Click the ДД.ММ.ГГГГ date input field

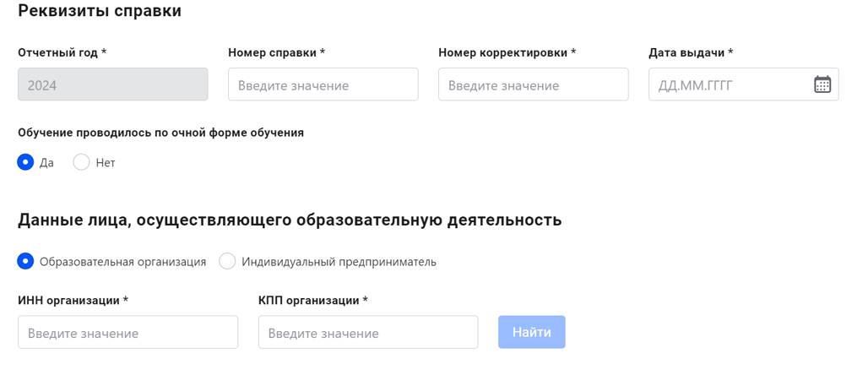coord(726,84)
